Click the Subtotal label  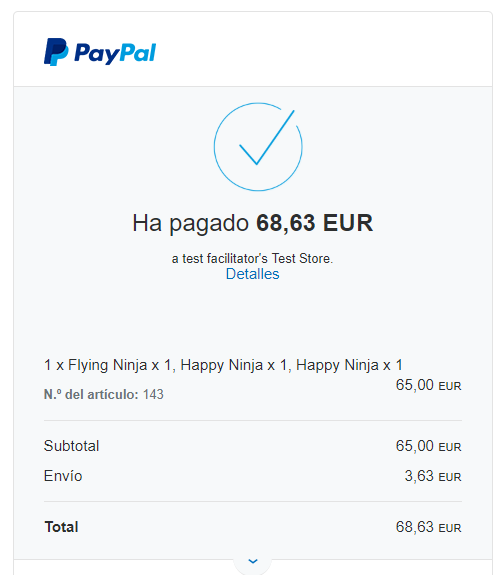72,446
